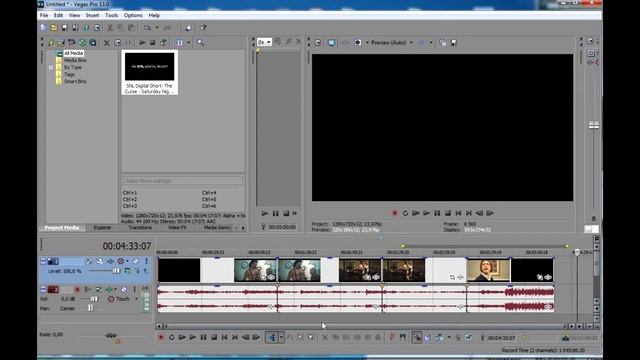Open the Touch automation mode dropdown
This screenshot has width=640, height=360.
pyautogui.click(x=136, y=299)
